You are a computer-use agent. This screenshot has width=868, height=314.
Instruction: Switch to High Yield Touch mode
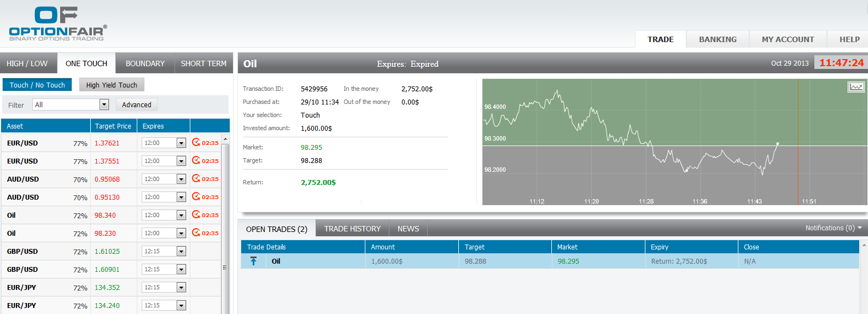[112, 85]
